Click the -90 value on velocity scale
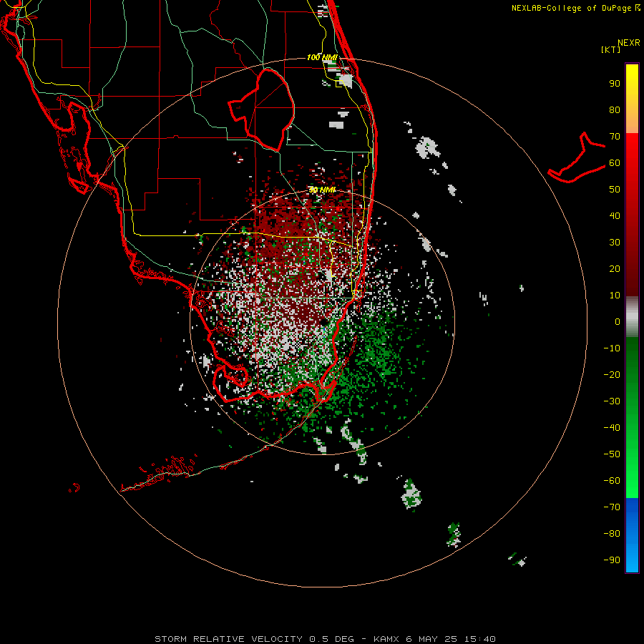This screenshot has height=644, width=644. (612, 560)
